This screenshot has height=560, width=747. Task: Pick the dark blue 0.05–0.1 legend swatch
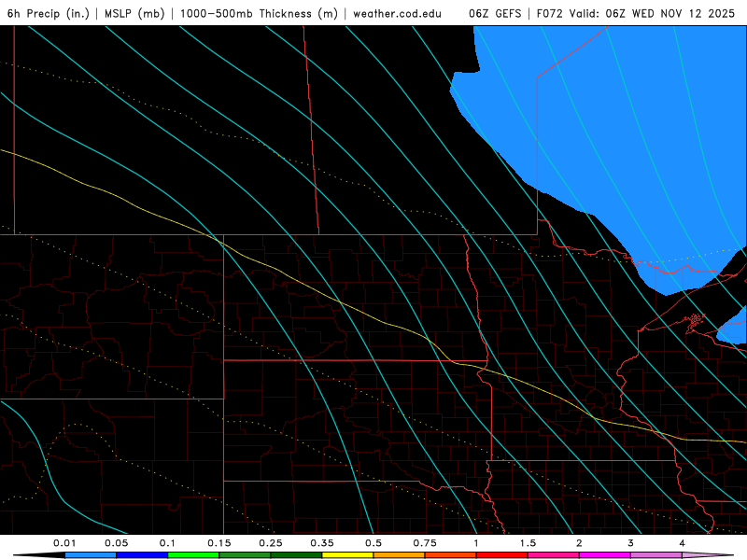[142, 555]
